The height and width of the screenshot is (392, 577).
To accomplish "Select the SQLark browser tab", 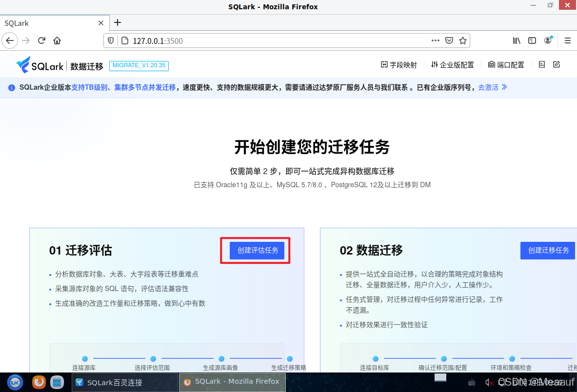I will 55,23.
